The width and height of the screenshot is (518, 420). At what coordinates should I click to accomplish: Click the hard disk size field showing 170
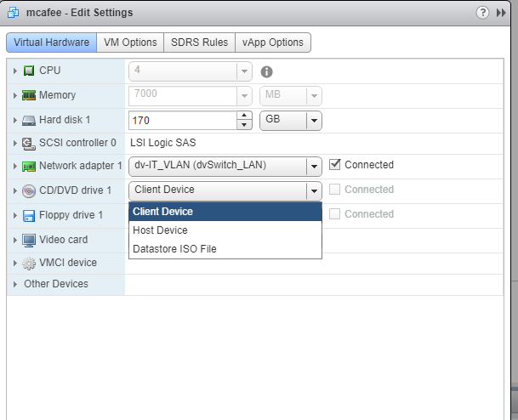tap(183, 121)
